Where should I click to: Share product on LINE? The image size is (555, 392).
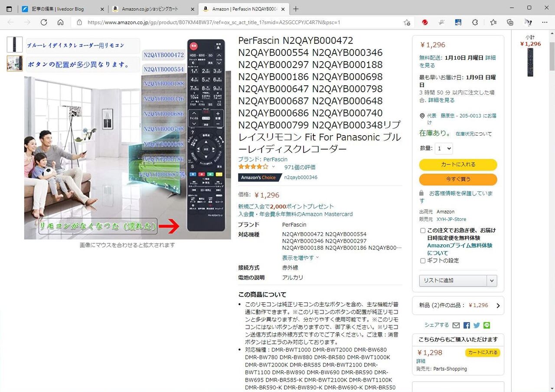[486, 325]
